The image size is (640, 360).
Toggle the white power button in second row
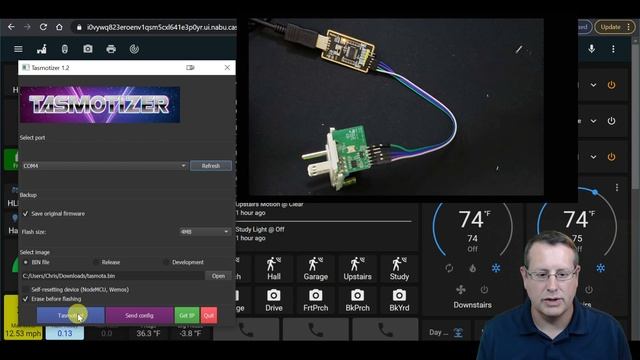click(611, 121)
